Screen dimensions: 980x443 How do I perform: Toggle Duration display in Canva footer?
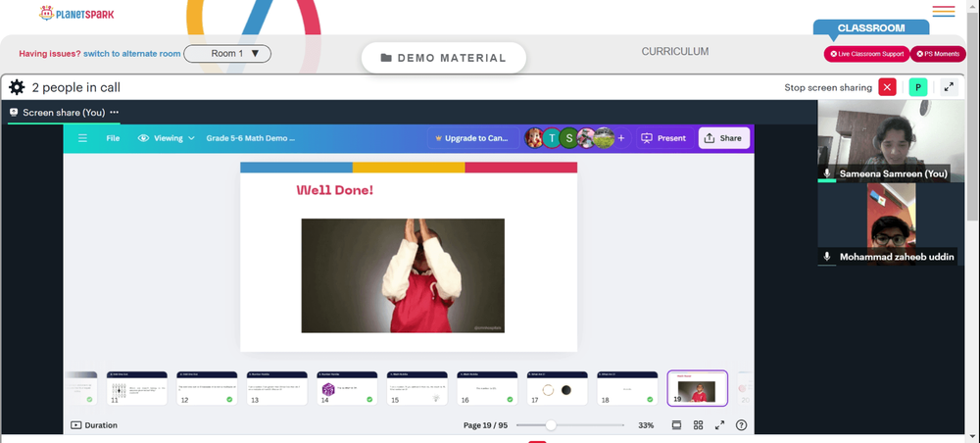coord(94,425)
